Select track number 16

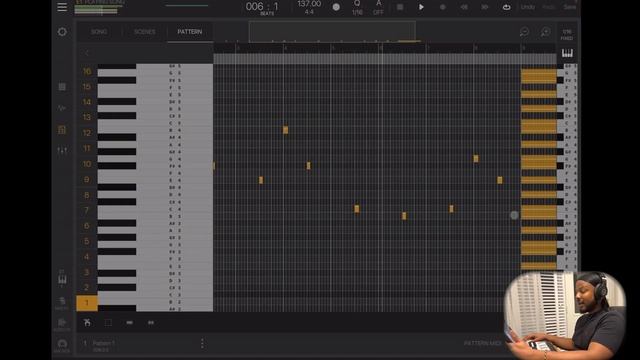pos(87,71)
